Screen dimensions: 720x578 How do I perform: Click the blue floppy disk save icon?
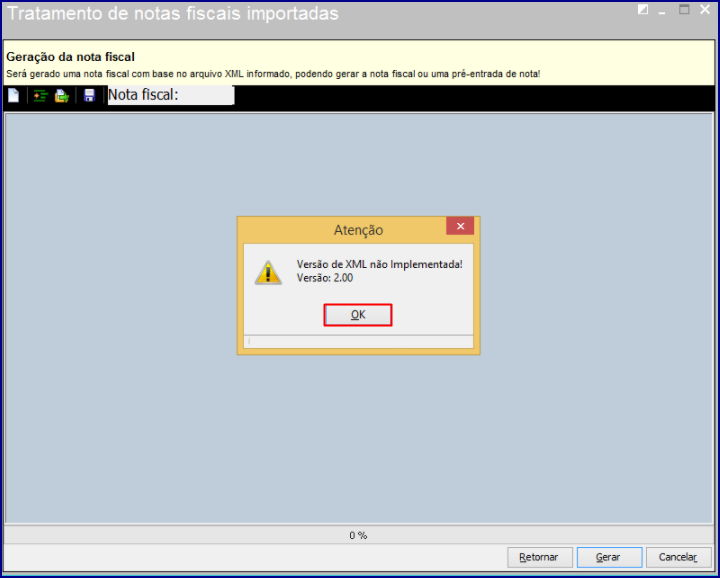point(89,95)
